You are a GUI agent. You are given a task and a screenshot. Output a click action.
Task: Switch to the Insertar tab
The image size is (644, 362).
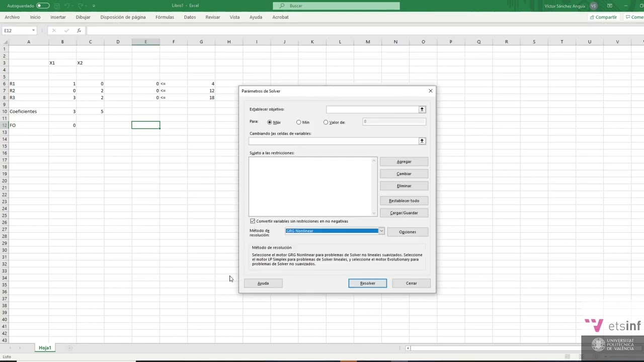click(x=58, y=17)
